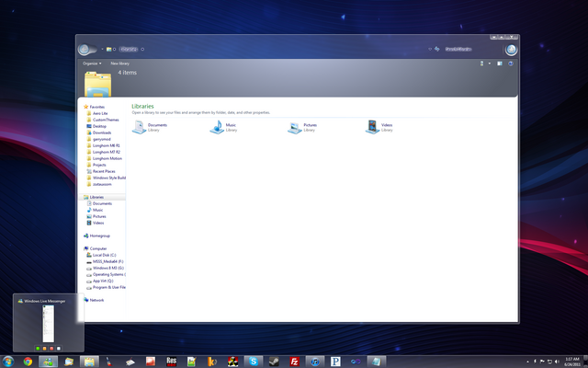Screen dimensions: 588x368
Task: Select the Longhorn Motion favorite folder
Action: [x=107, y=158]
